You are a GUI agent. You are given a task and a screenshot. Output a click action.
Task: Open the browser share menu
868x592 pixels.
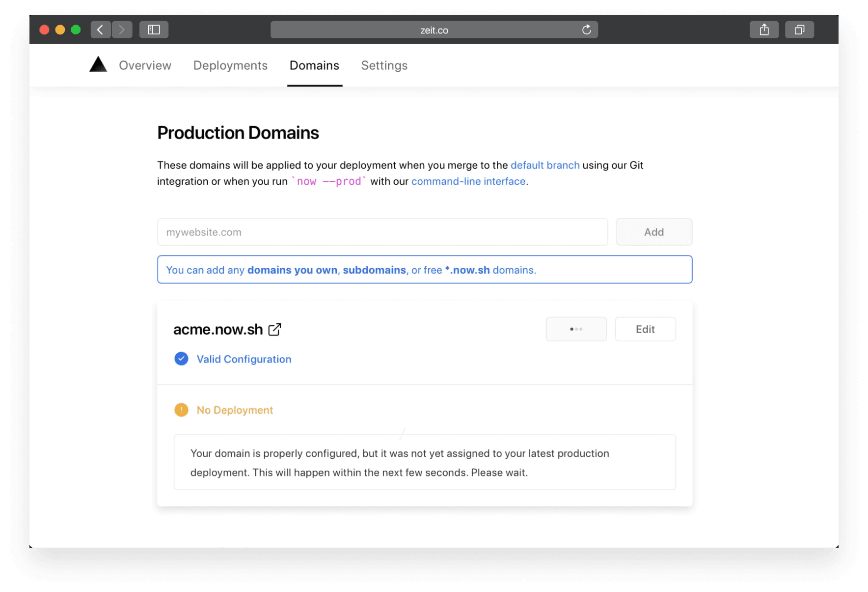click(764, 29)
